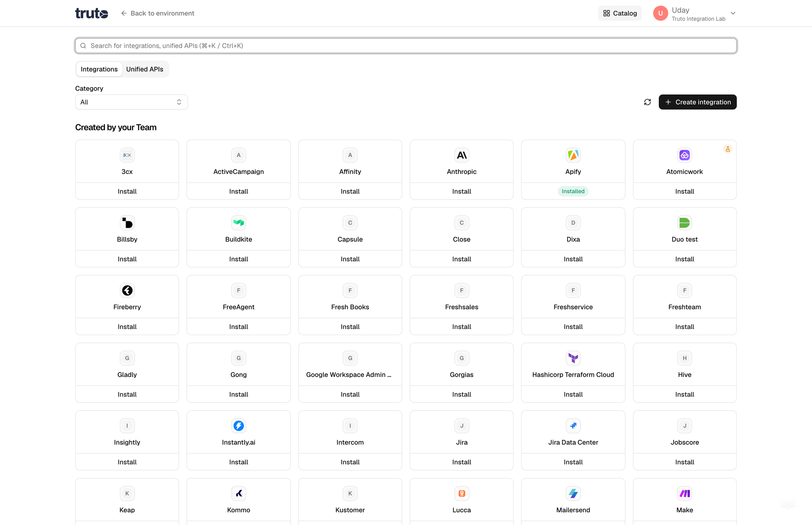The image size is (812, 525).
Task: Click the FreeAgent integration name
Action: tap(239, 307)
